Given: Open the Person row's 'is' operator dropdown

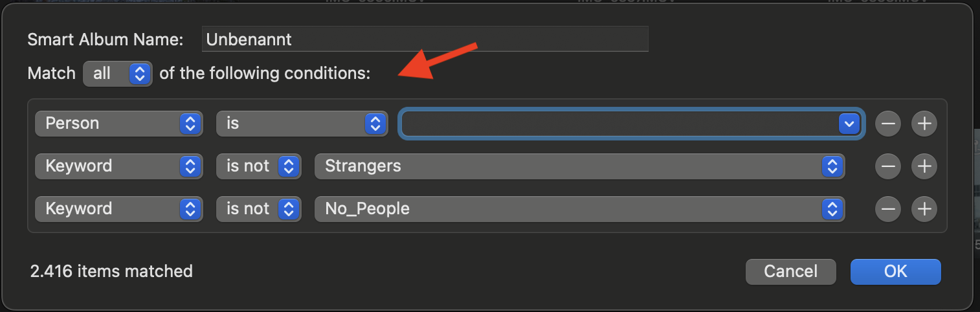Looking at the screenshot, I should click(301, 124).
